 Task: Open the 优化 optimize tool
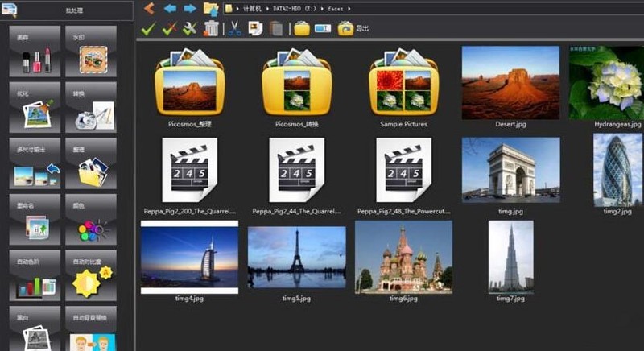click(34, 109)
